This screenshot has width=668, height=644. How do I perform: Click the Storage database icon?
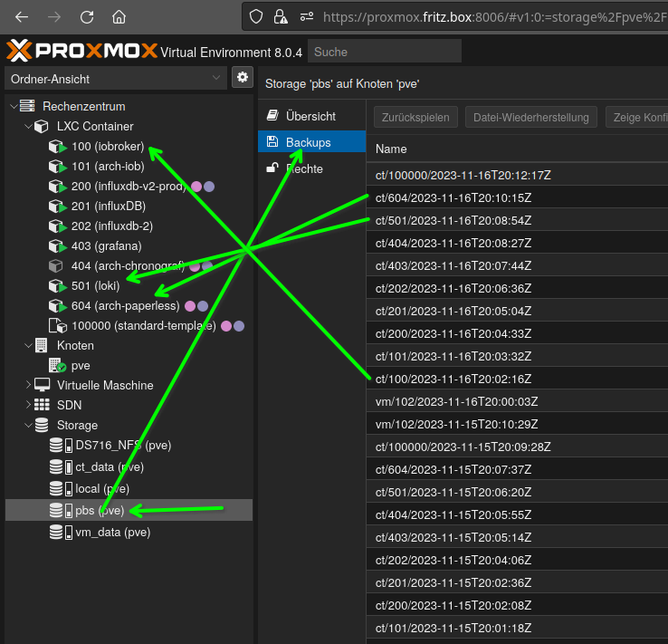(42, 425)
